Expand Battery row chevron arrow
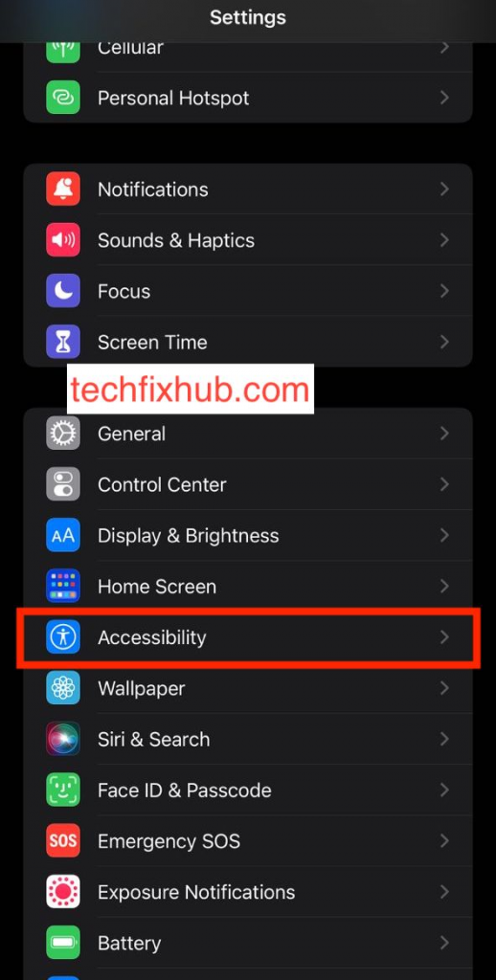The width and height of the screenshot is (496, 980). [x=444, y=943]
